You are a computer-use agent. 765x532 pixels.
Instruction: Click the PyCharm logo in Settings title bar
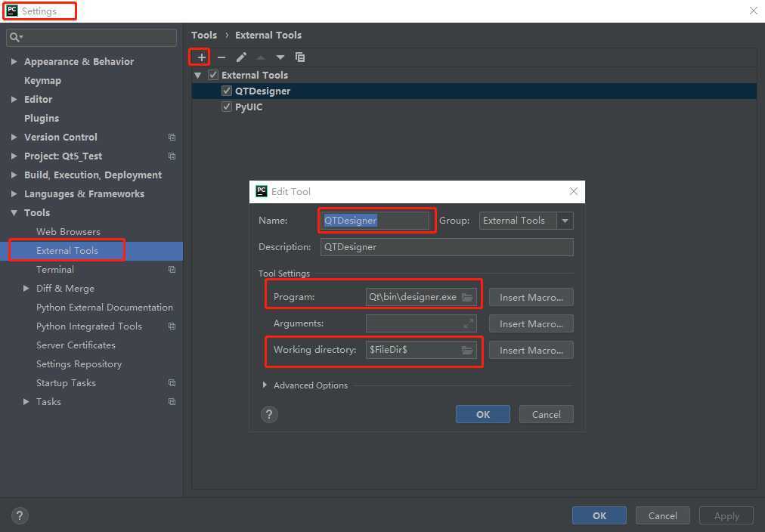click(11, 11)
